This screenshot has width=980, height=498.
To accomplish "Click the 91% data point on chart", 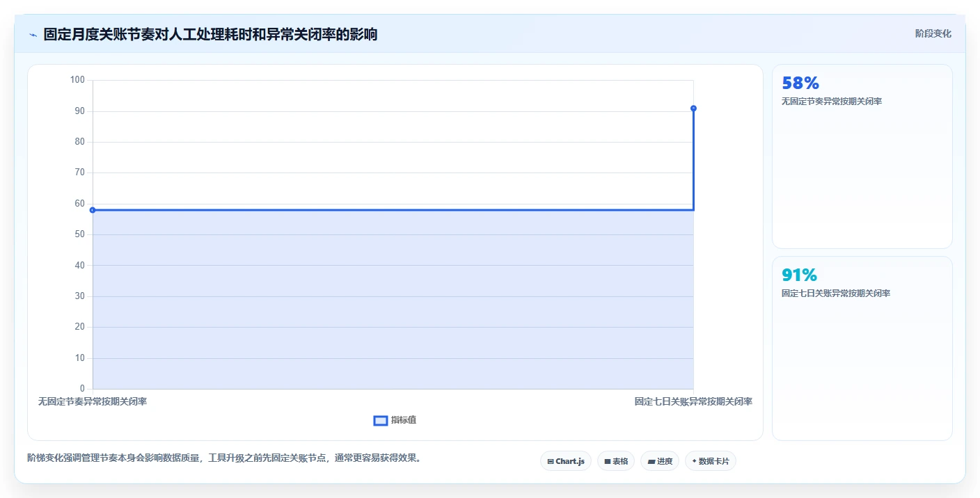I will [x=693, y=109].
